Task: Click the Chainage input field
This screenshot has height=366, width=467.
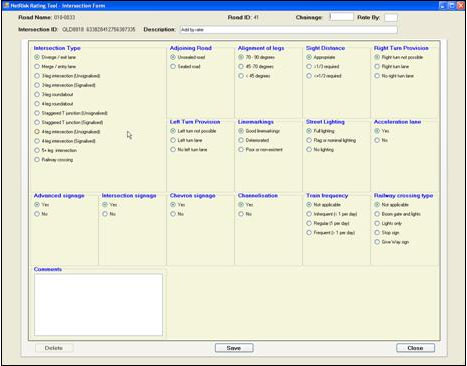Action: point(341,17)
